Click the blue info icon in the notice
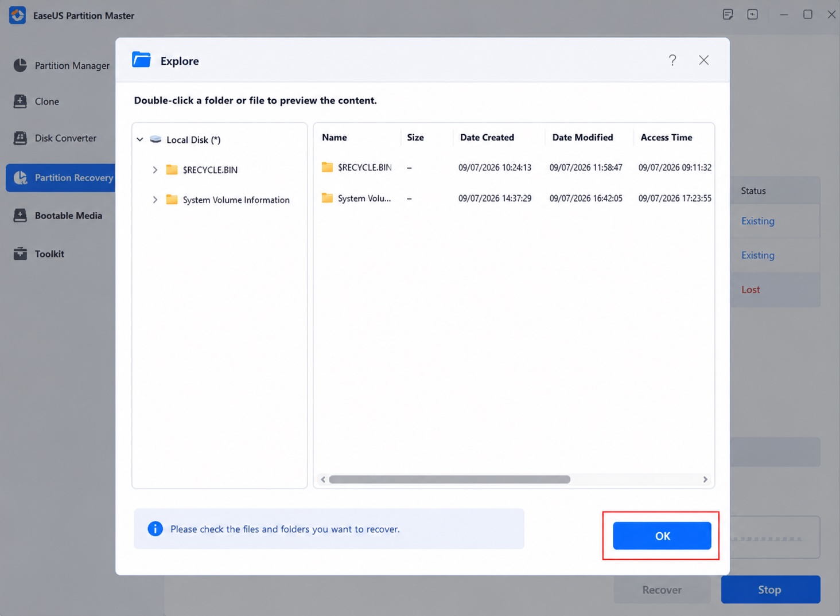Viewport: 840px width, 616px height. (155, 529)
